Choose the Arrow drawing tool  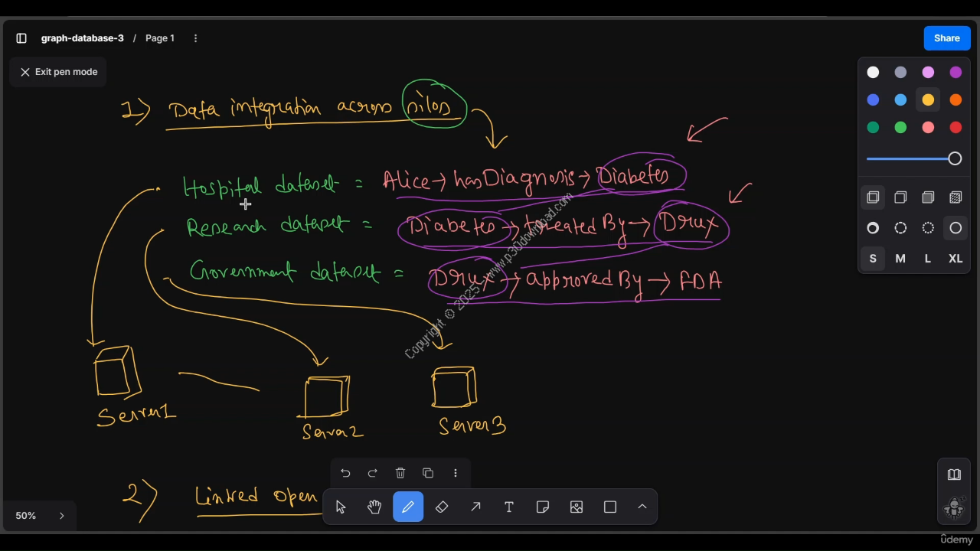[x=475, y=507]
